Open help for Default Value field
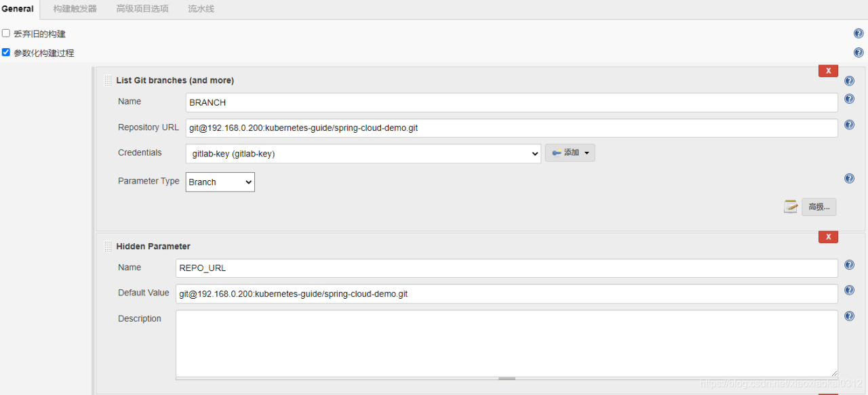This screenshot has height=395, width=868. click(x=849, y=291)
